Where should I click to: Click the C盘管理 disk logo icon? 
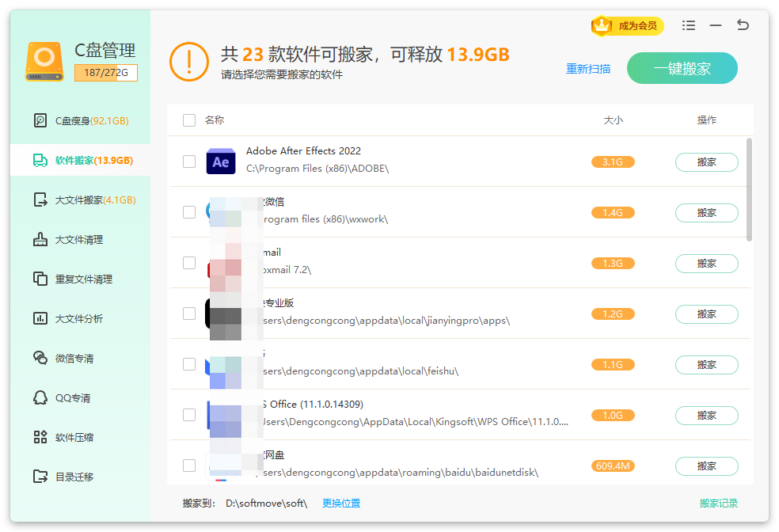[44, 61]
